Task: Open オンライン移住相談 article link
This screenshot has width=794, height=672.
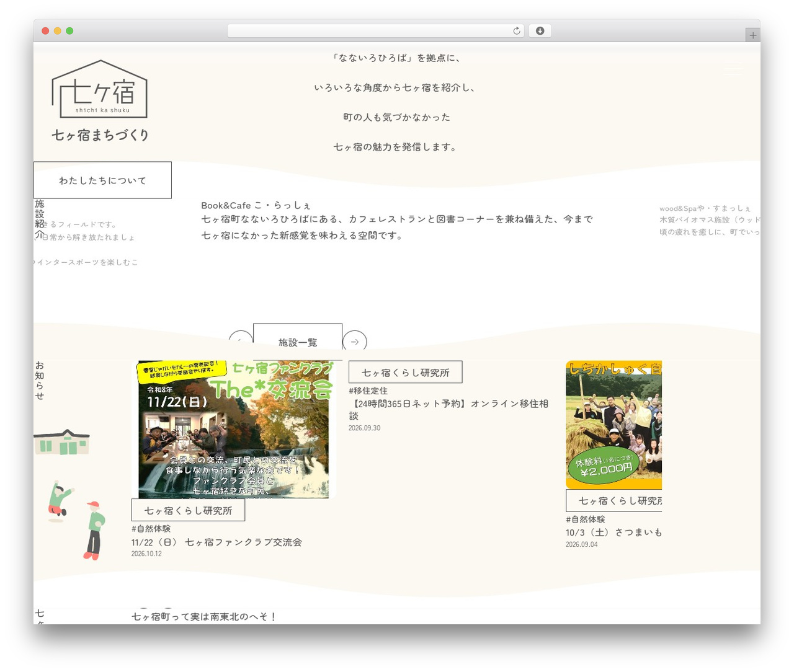Action: click(448, 409)
